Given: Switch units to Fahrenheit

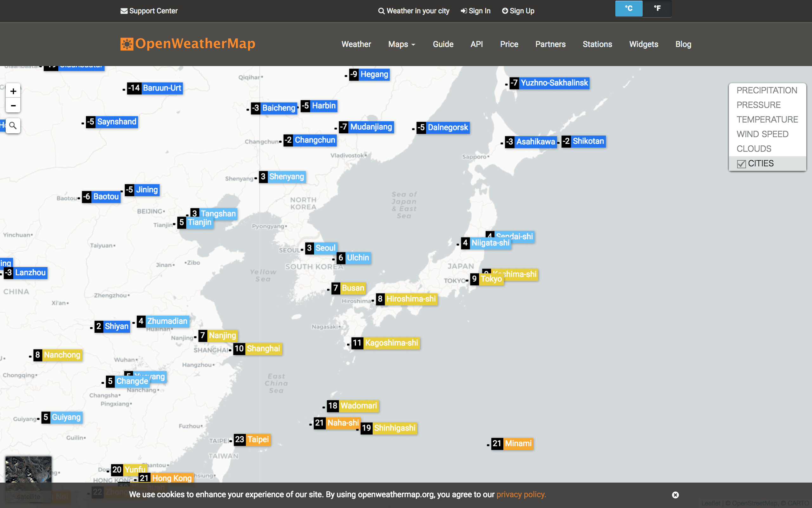Looking at the screenshot, I should 657,8.
